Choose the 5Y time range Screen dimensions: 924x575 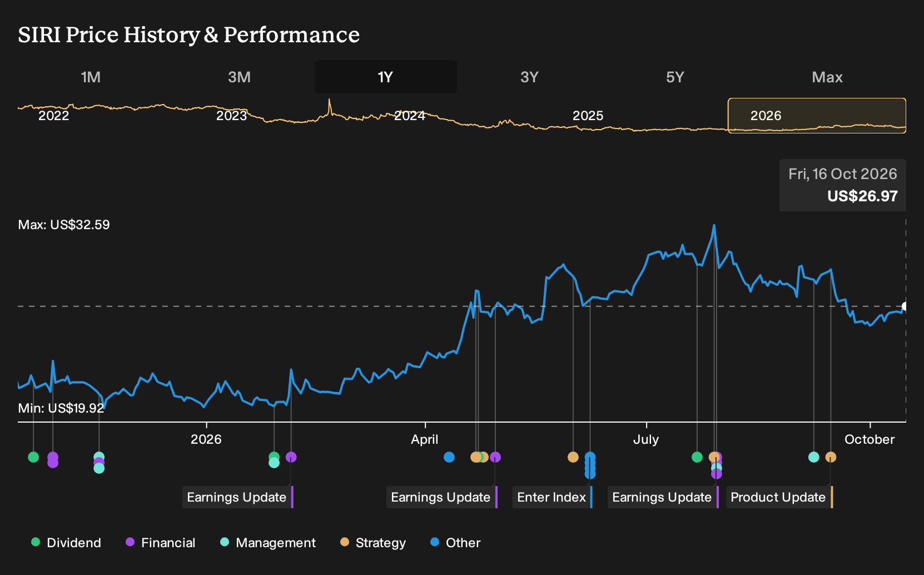(x=675, y=77)
